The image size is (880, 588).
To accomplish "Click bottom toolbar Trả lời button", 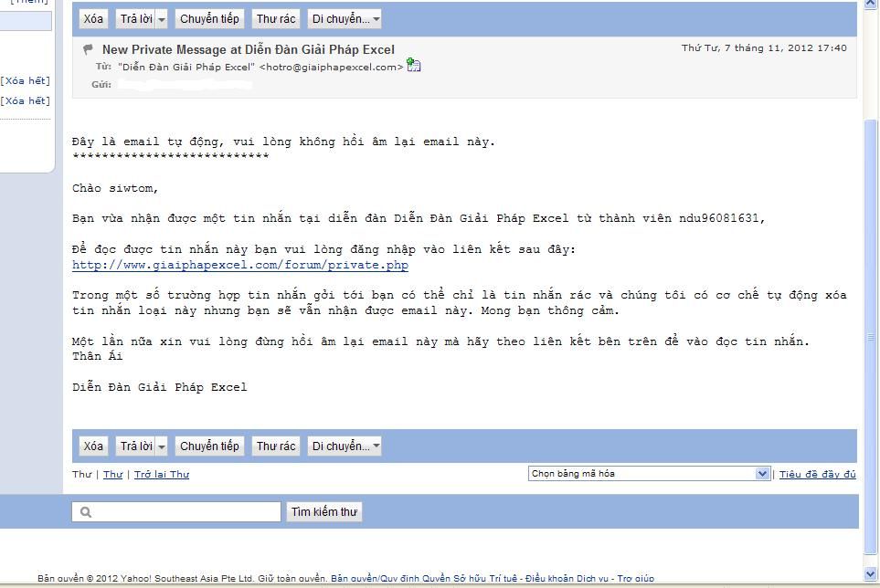I will coord(136,446).
